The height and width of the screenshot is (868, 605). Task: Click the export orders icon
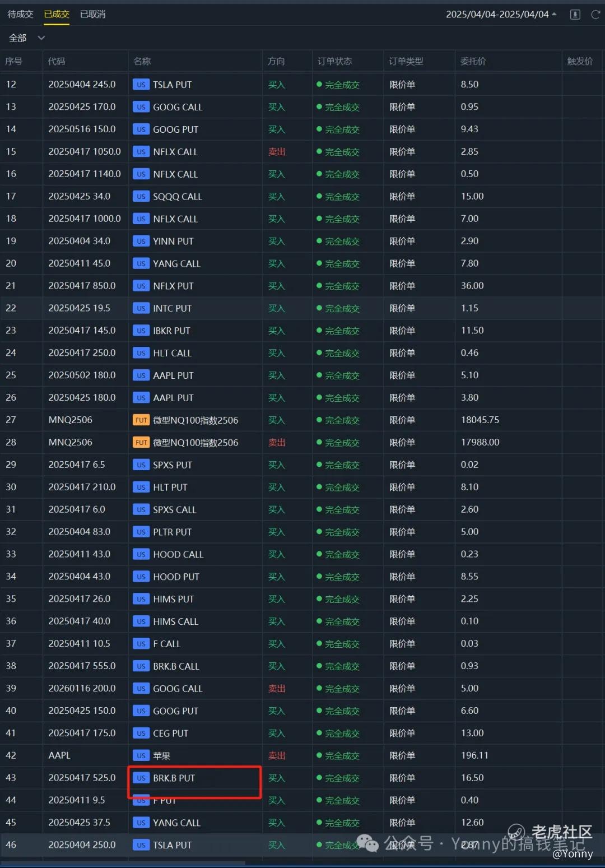pyautogui.click(x=575, y=15)
